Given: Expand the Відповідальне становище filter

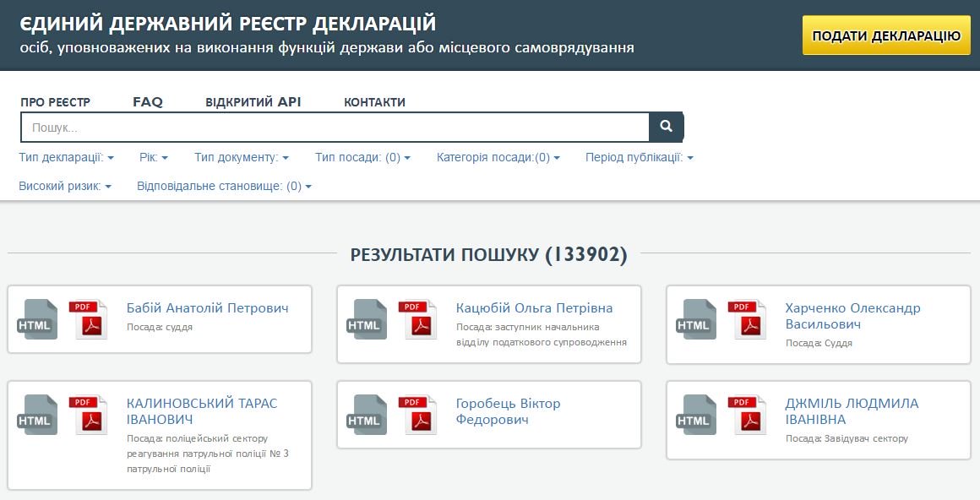Looking at the screenshot, I should coord(225,187).
